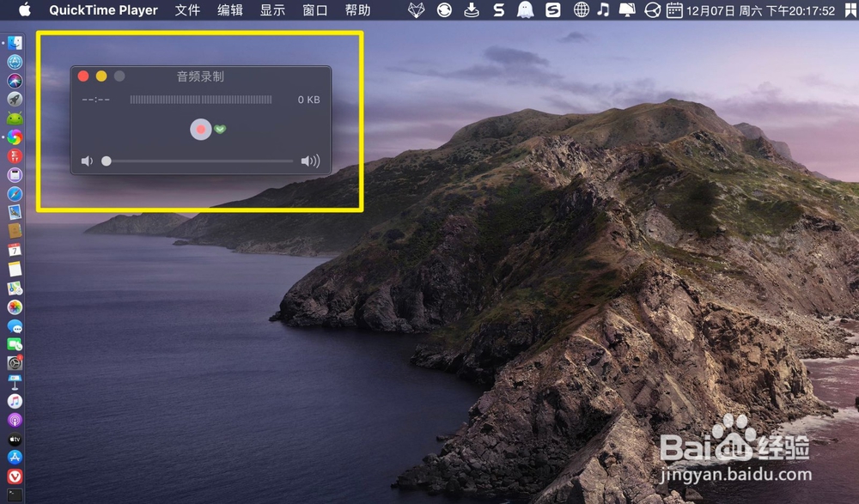Screen dimensions: 859x504
Task: Click the music note icon in menu bar
Action: tap(604, 10)
